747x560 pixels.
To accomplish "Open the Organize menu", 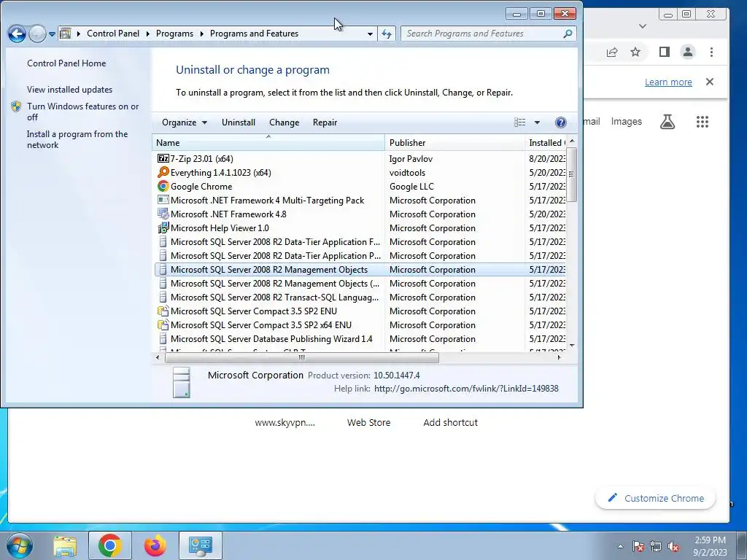I will point(185,122).
